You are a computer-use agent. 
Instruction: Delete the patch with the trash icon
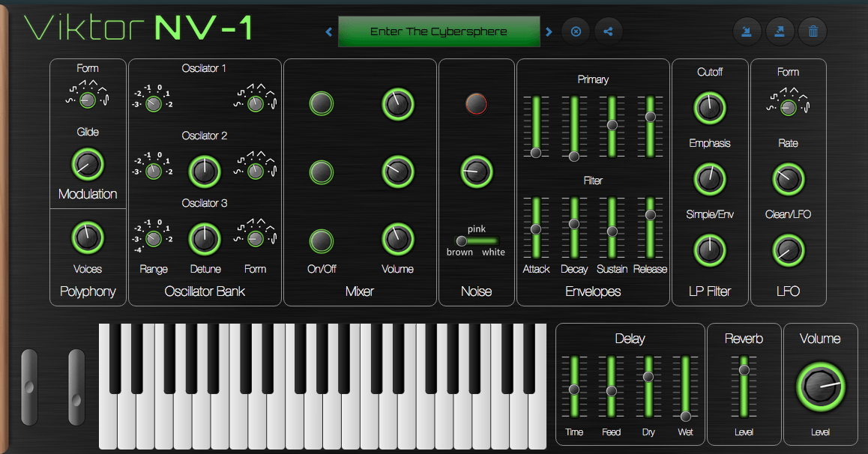[x=813, y=31]
